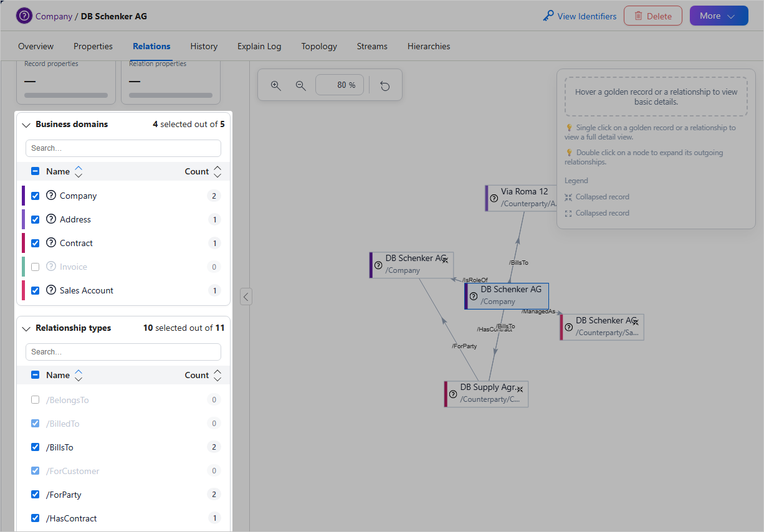Click the question icon beside Company domain

tap(51, 196)
